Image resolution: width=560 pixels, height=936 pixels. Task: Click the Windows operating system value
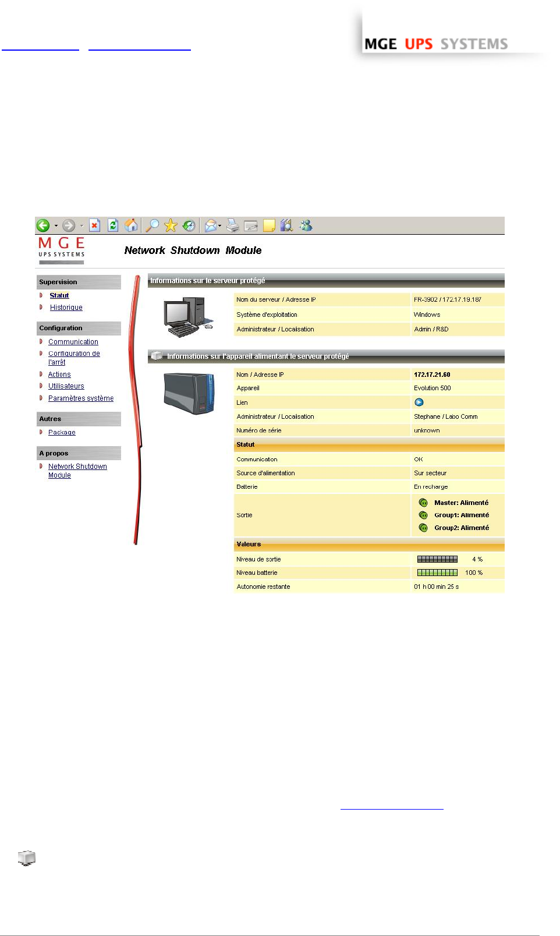[427, 315]
